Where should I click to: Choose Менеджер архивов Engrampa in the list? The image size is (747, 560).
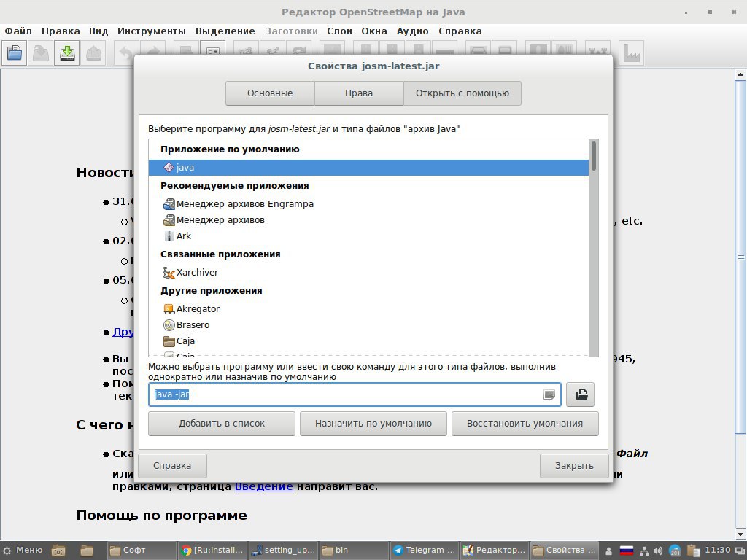point(368,204)
